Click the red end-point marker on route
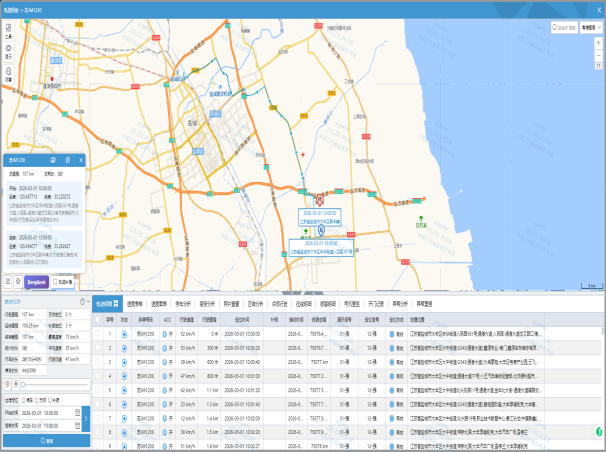606x452 pixels. (x=321, y=200)
